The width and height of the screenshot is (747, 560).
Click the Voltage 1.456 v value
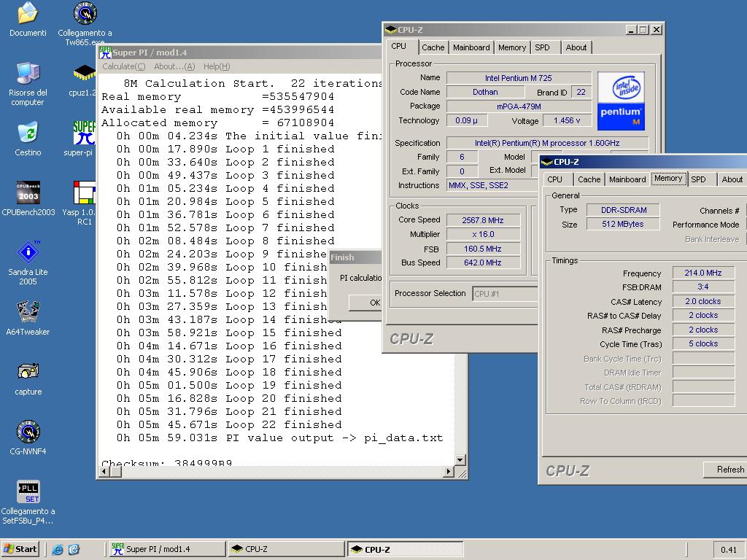(567, 120)
